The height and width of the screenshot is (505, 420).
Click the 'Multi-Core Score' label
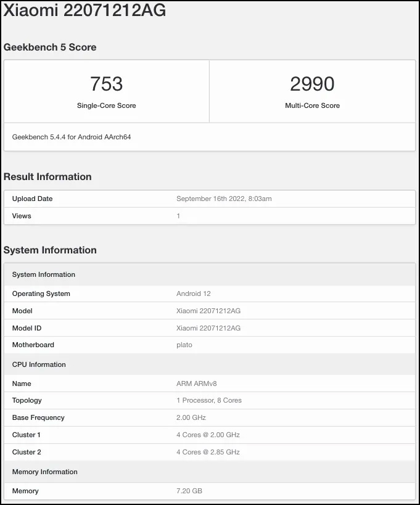pyautogui.click(x=312, y=105)
